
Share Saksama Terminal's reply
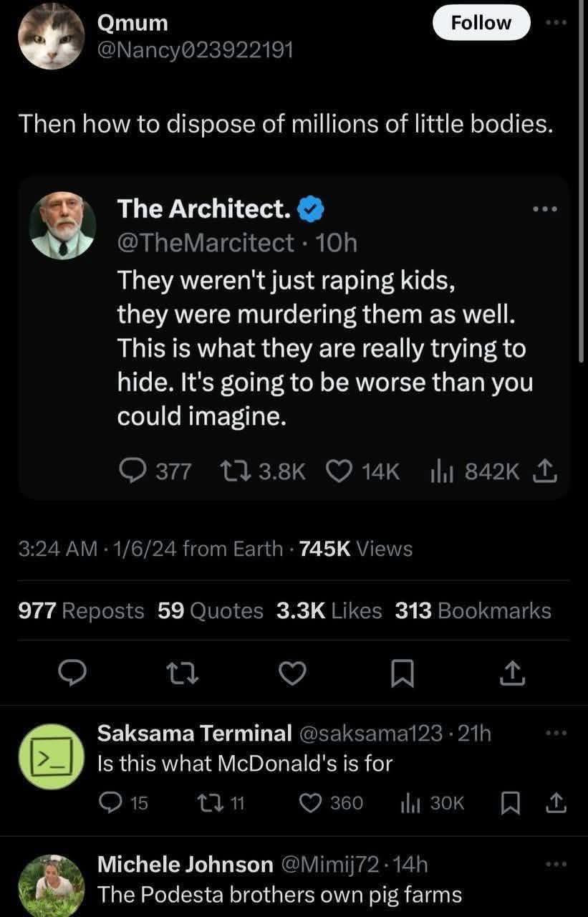click(x=556, y=803)
